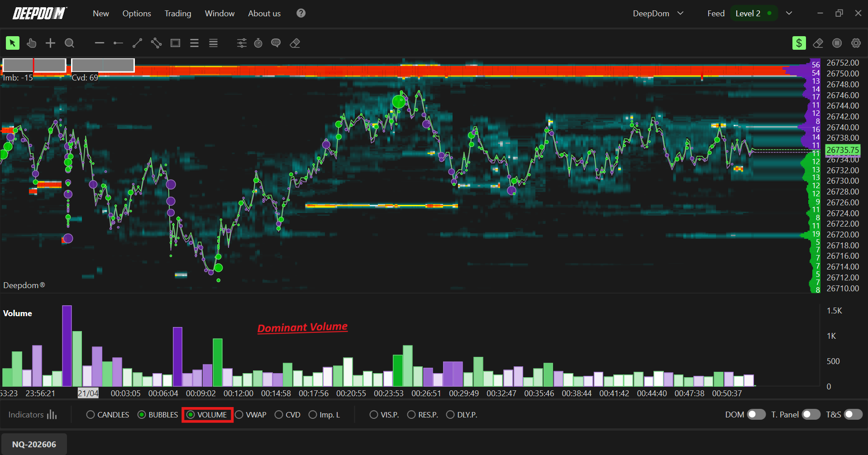
Task: Click the eraser next to speech bubble
Action: point(295,43)
